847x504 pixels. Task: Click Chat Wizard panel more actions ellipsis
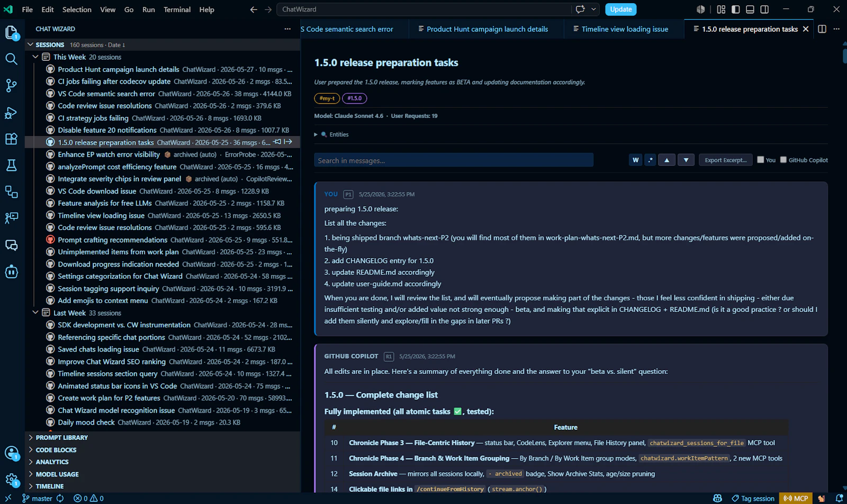point(287,29)
